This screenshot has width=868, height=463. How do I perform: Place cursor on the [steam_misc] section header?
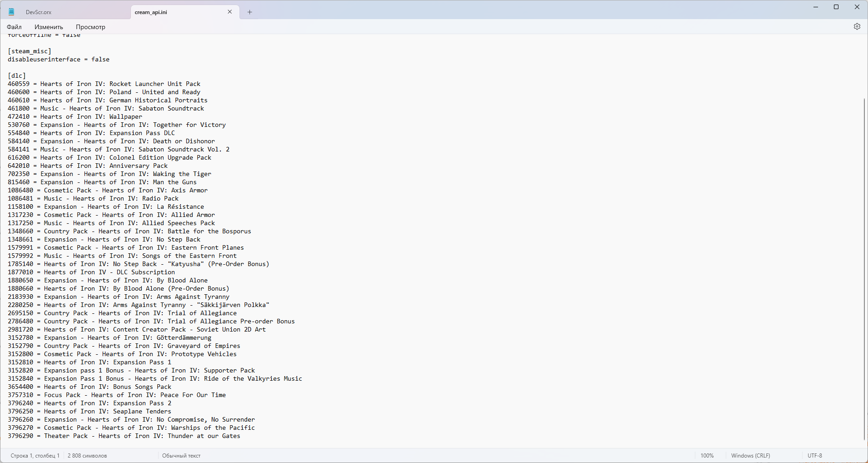coord(30,51)
